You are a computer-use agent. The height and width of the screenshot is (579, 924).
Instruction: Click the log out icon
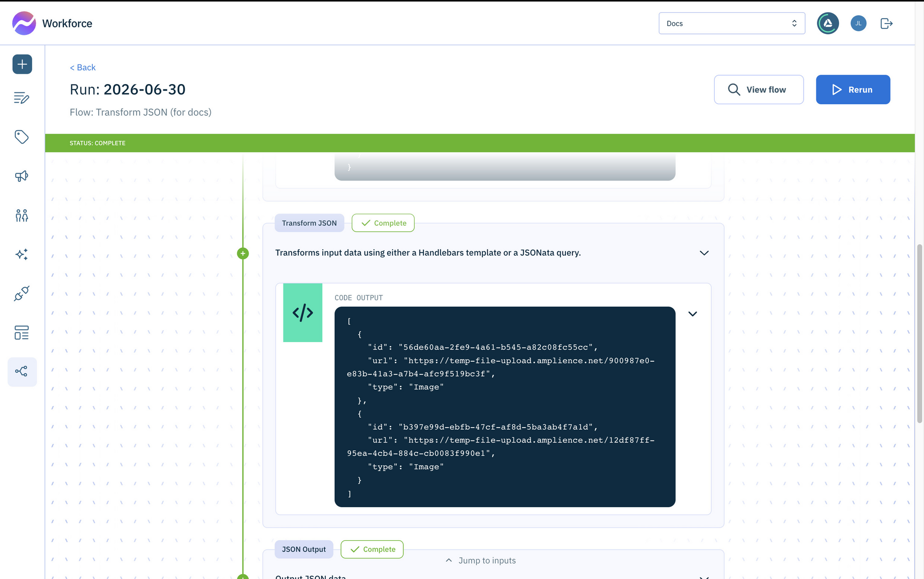coord(886,23)
